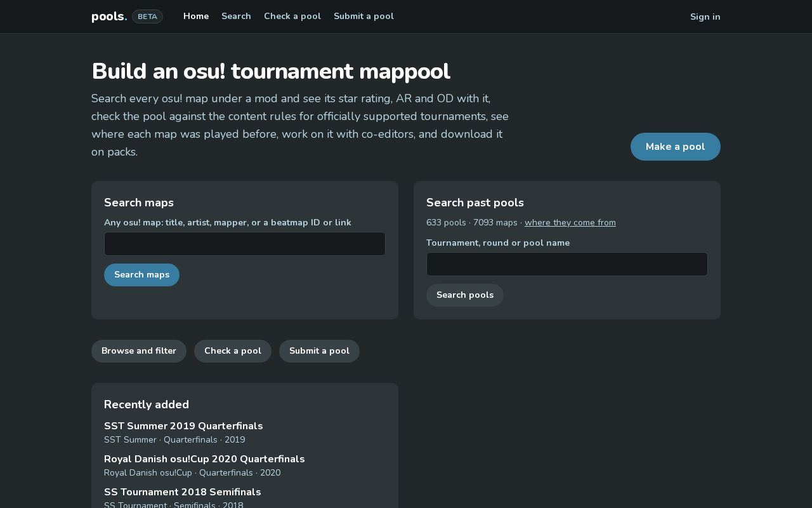Click 'SST Summer · Quarterfinals · 2019' subtitle
The image size is (812, 508).
point(174,439)
